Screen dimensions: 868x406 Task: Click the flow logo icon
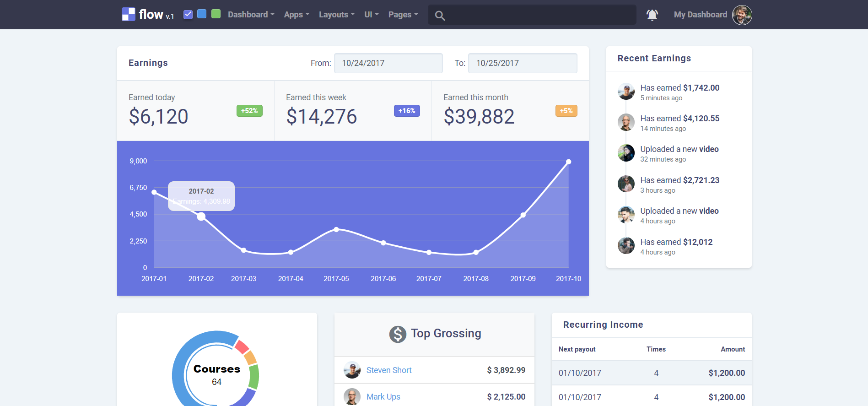pyautogui.click(x=128, y=15)
